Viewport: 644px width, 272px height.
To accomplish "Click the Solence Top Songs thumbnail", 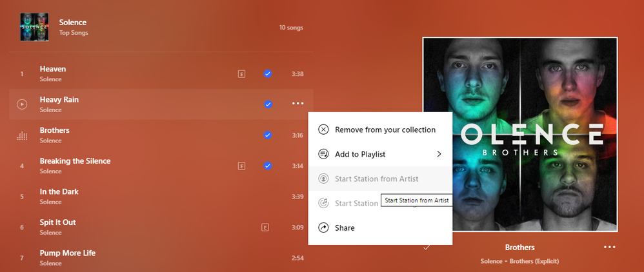I will 34,27.
